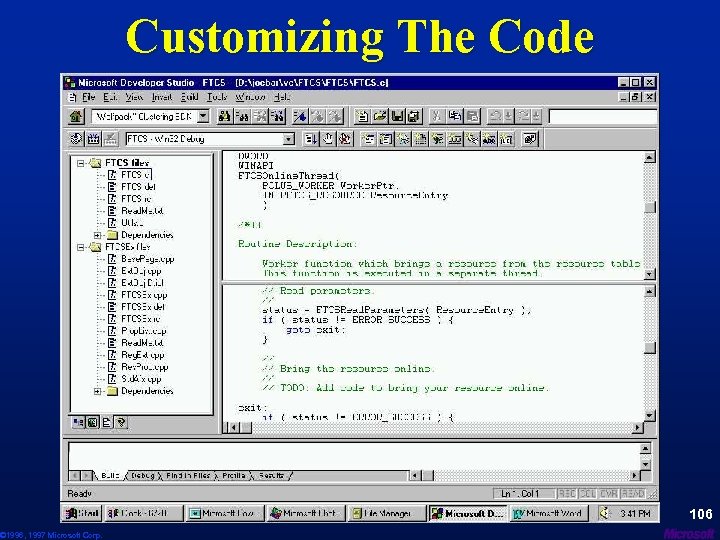This screenshot has height=540, width=720.
Task: Open the Build menu
Action: pyautogui.click(x=189, y=97)
